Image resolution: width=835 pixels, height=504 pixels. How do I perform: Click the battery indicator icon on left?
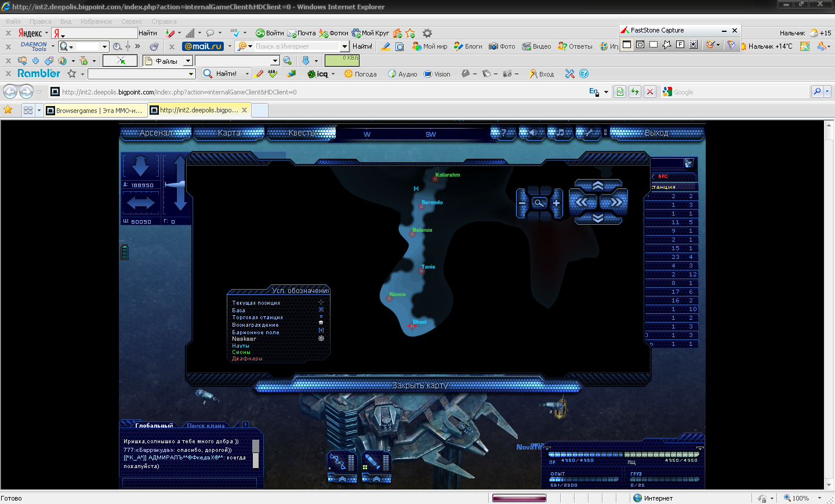(x=125, y=252)
